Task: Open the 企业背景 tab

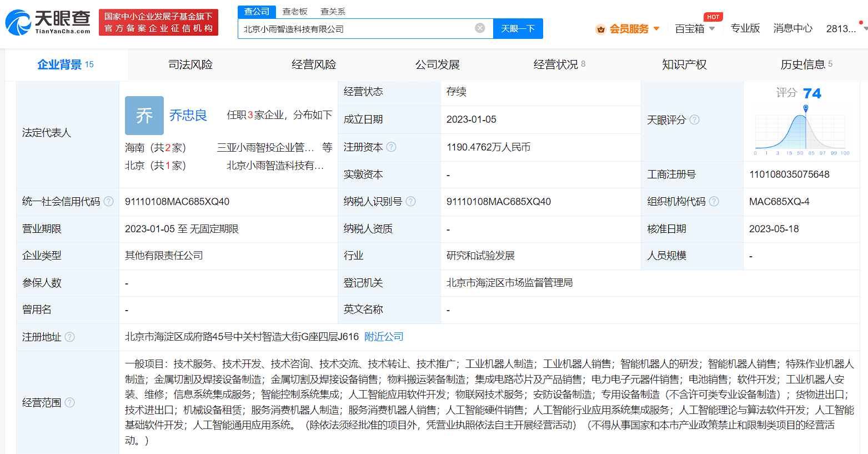Action: [x=66, y=64]
